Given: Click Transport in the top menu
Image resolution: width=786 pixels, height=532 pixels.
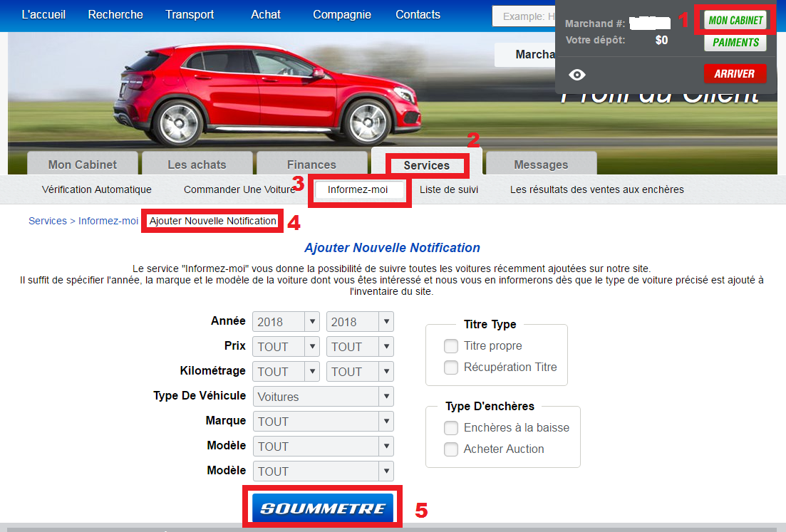Looking at the screenshot, I should click(x=190, y=14).
